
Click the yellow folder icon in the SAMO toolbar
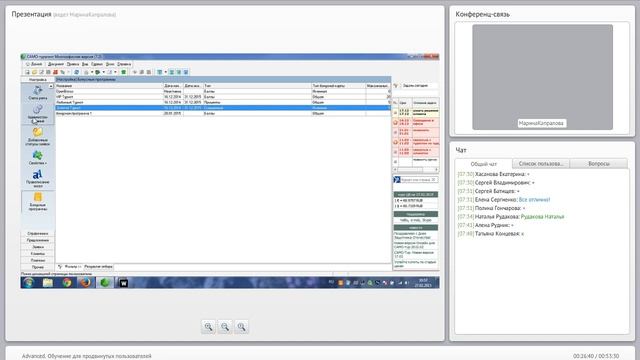click(x=34, y=72)
